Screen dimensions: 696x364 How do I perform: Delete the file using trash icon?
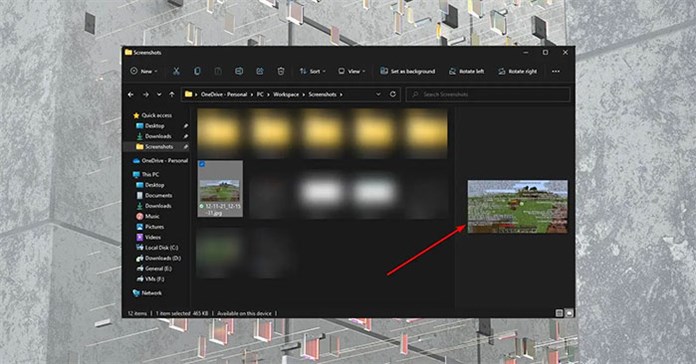(281, 71)
